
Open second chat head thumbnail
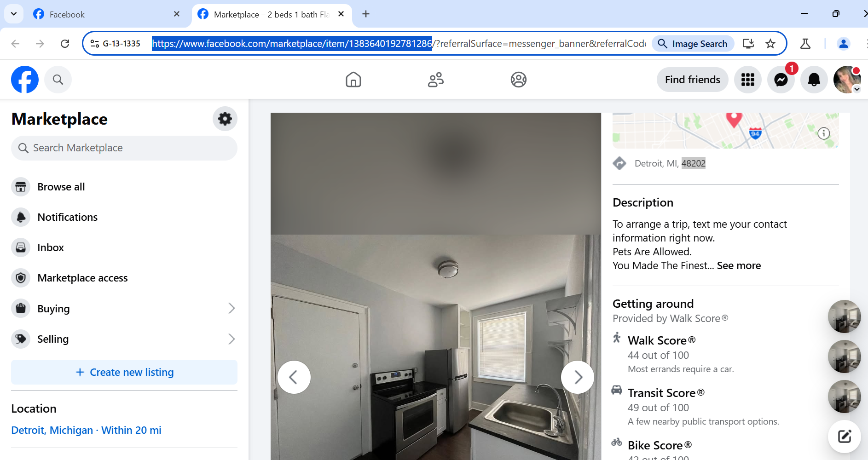coord(845,356)
